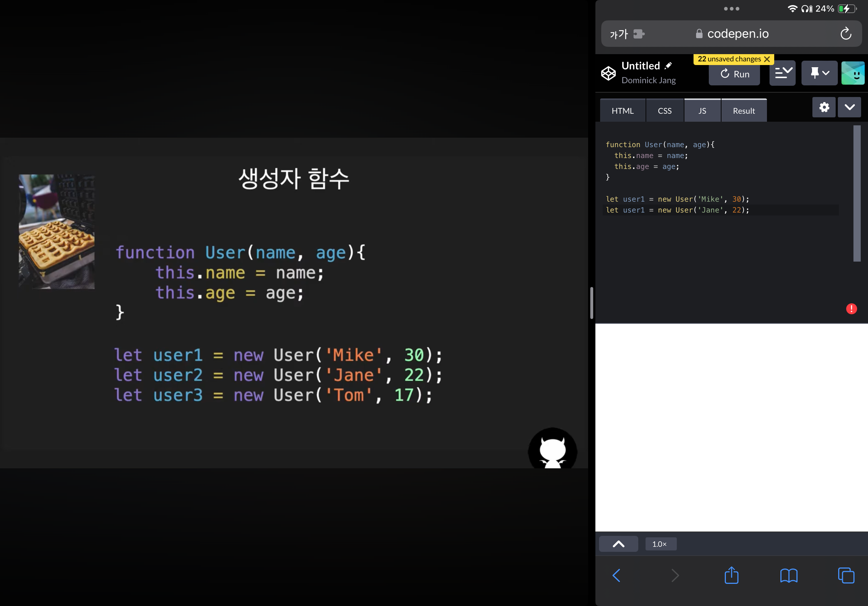Image resolution: width=868 pixels, height=606 pixels.
Task: Click the 1.0× zoom button
Action: (660, 544)
